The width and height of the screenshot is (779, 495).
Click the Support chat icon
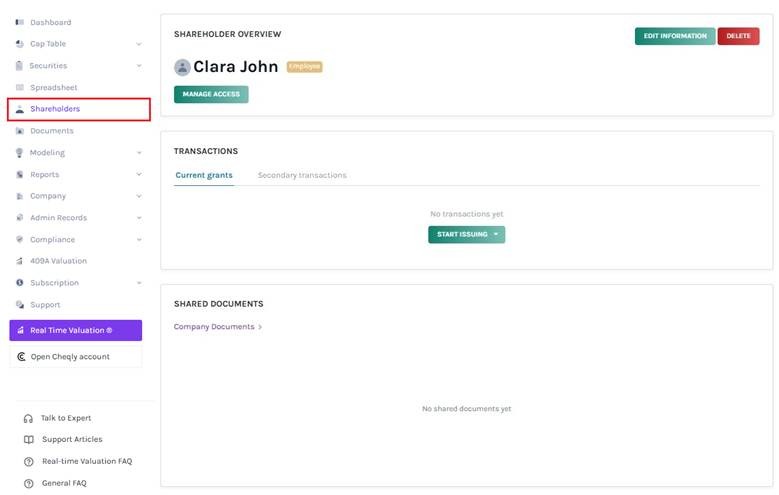[x=19, y=305]
